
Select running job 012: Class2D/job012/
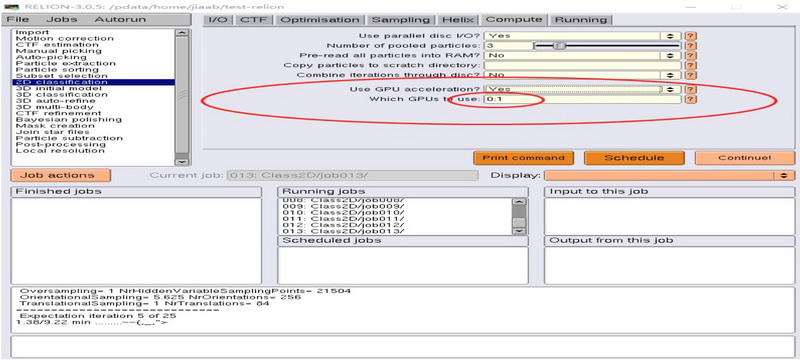point(394,225)
